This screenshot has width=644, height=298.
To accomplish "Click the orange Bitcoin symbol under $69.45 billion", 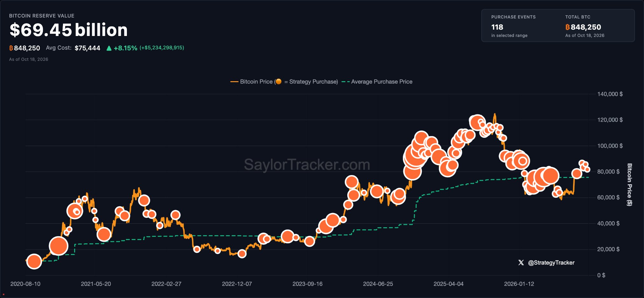I will (x=11, y=48).
